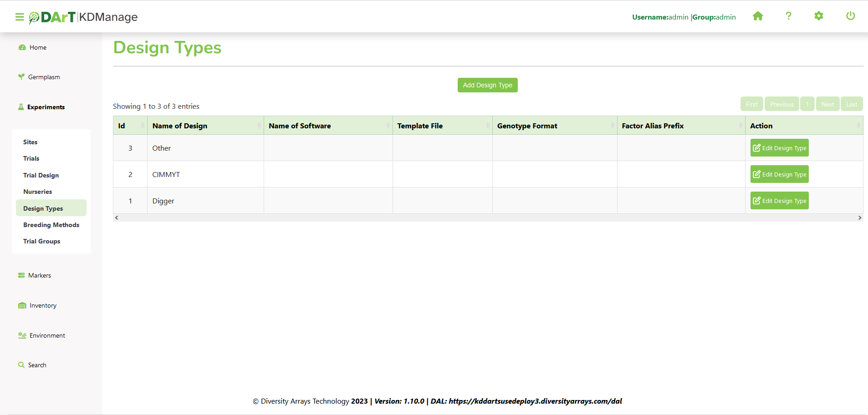Open the Search sidebar item
Image resolution: width=868 pixels, height=415 pixels.
click(x=37, y=365)
